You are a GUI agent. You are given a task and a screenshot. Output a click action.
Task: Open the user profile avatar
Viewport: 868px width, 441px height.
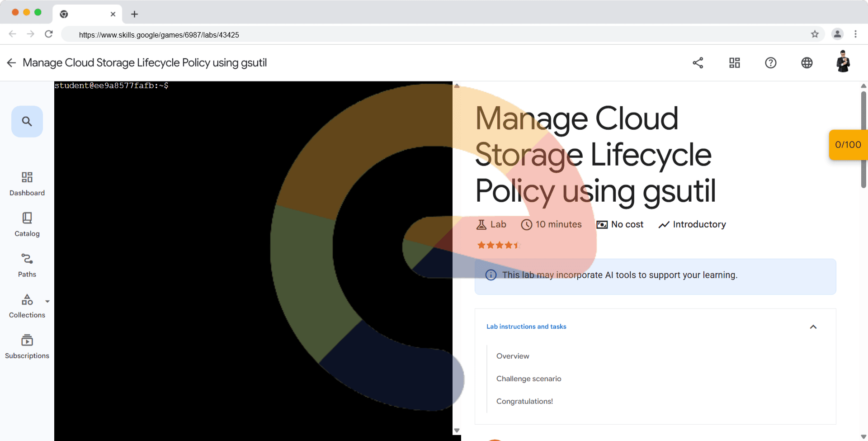(x=843, y=62)
